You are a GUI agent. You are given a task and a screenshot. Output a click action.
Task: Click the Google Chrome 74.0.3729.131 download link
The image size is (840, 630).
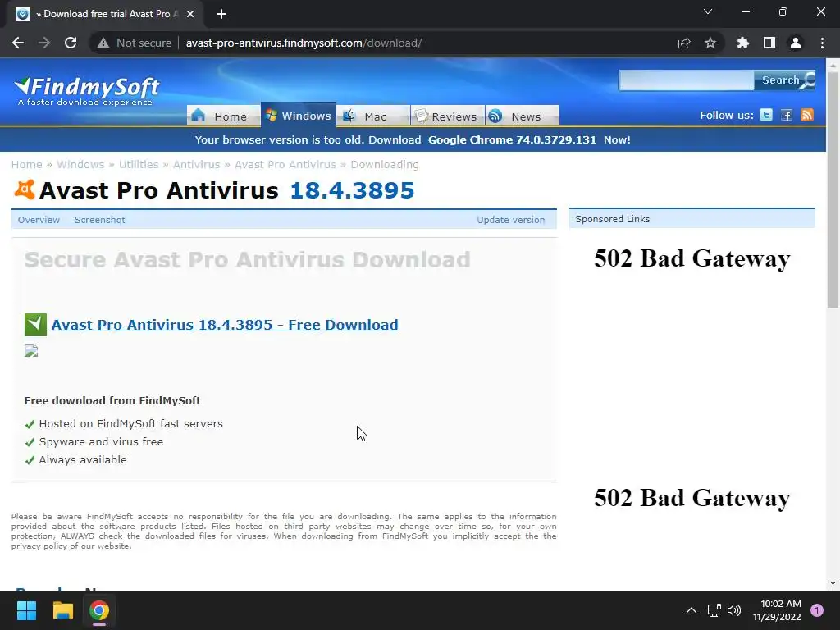(x=512, y=139)
